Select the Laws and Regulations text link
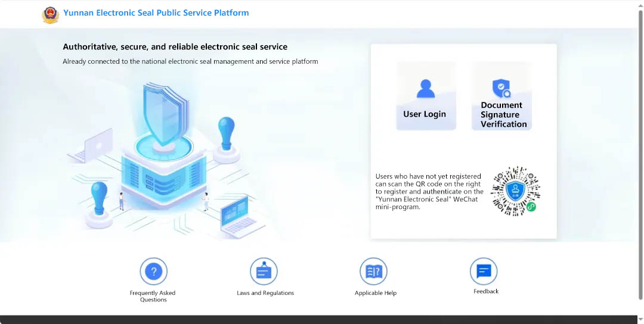Screen dimensions: 644x324 265,293
